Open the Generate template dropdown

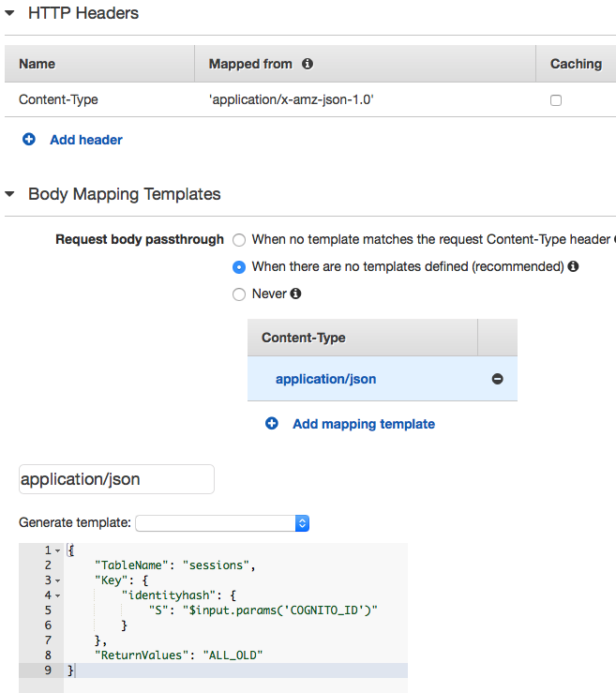223,523
